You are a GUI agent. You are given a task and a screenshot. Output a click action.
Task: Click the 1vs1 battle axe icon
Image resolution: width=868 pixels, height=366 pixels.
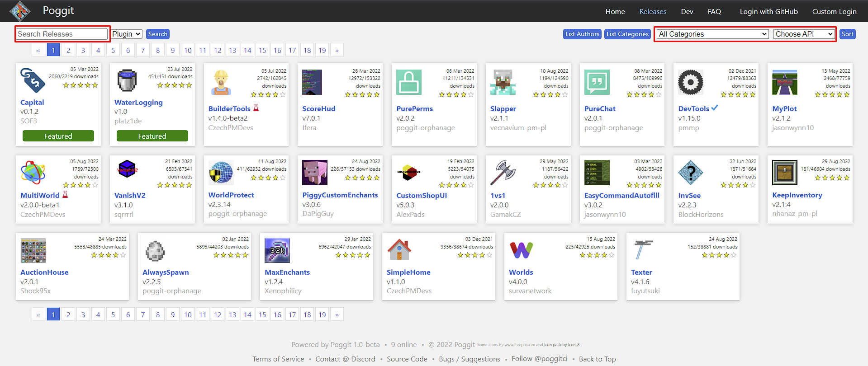click(x=503, y=173)
